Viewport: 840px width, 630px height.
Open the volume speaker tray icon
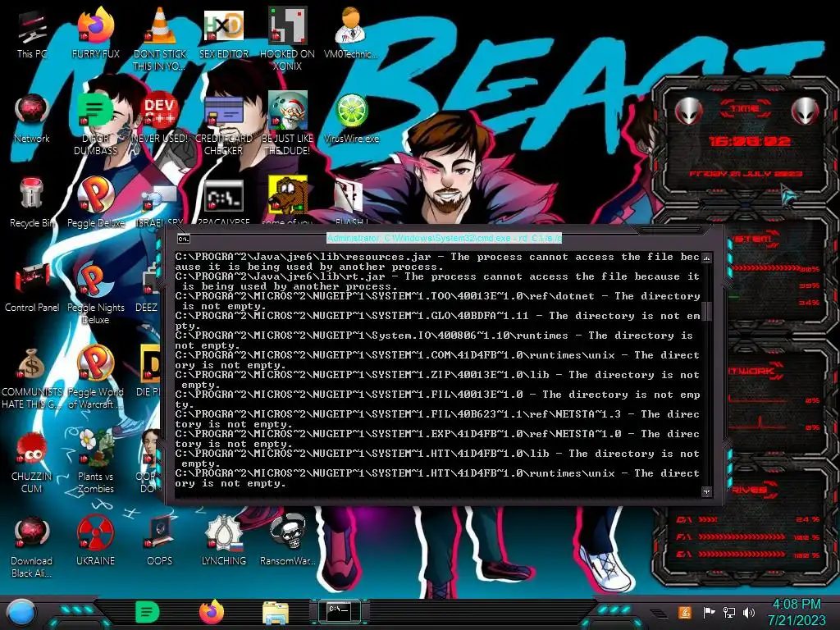pyautogui.click(x=749, y=612)
